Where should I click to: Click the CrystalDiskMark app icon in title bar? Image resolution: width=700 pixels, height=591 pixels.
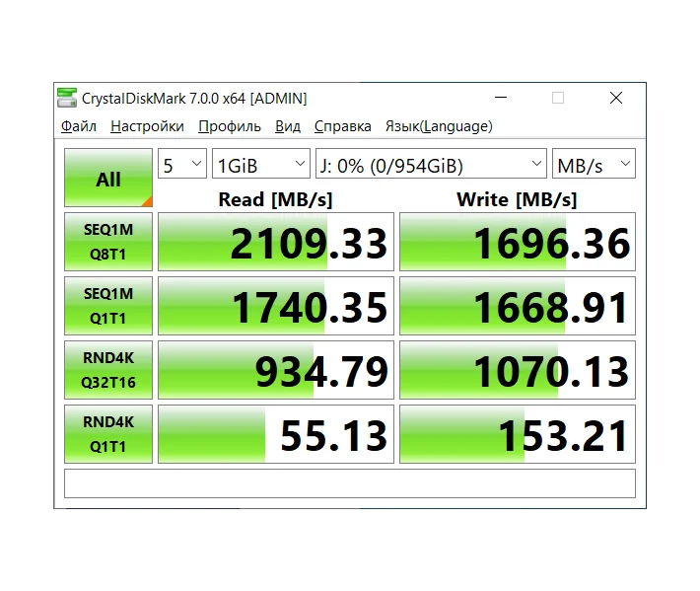(x=67, y=98)
